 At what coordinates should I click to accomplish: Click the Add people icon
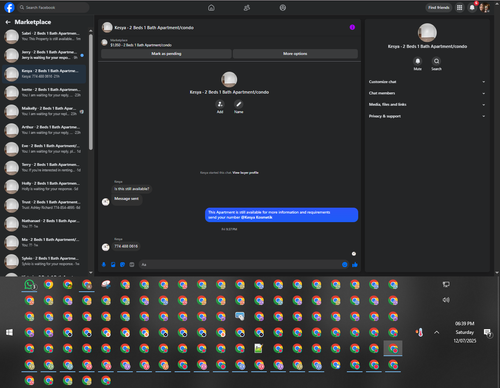click(220, 104)
